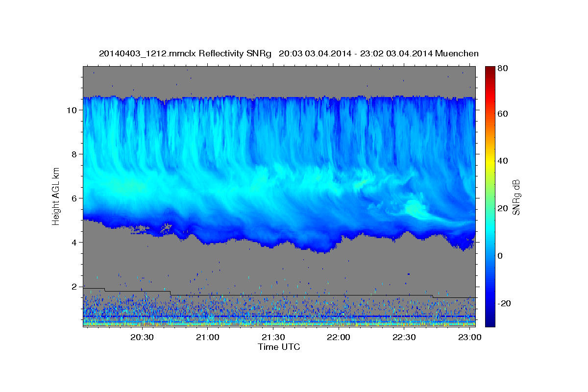
Task: Click the colorbar value label -20
Action: [504, 303]
